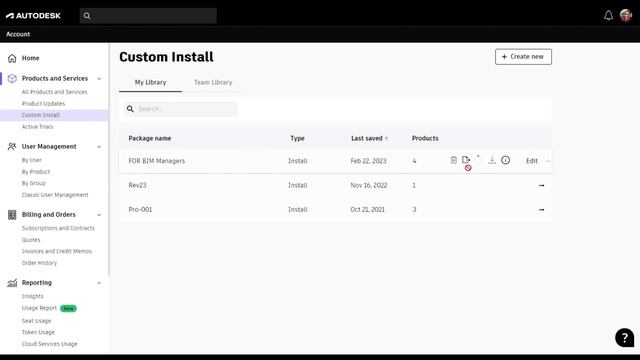Open User Management By Group

[x=33, y=183]
